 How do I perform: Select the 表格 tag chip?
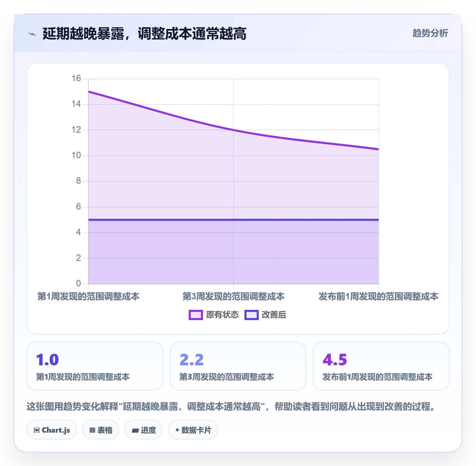(x=101, y=430)
